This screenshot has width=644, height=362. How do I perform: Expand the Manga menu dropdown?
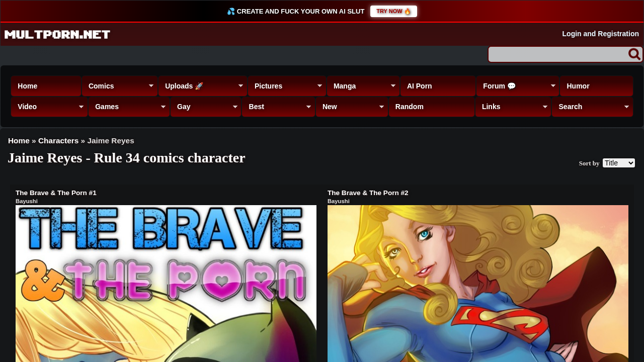(363, 86)
